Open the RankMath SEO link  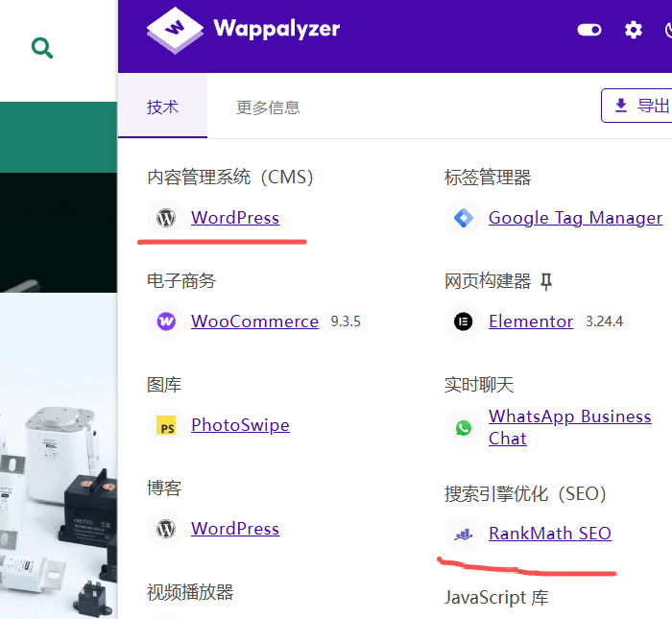550,534
